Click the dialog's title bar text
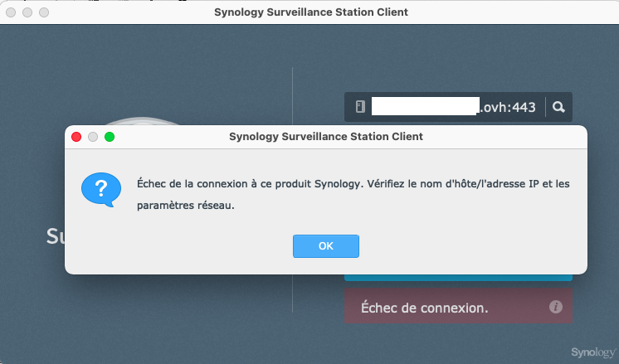 [x=325, y=137]
